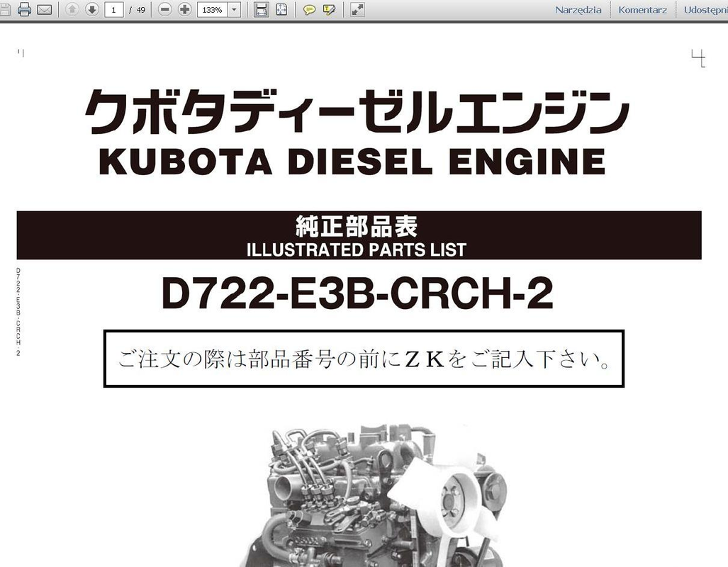Zoom in with plus button
Viewport: 728px width, 567px height.
pyautogui.click(x=185, y=10)
